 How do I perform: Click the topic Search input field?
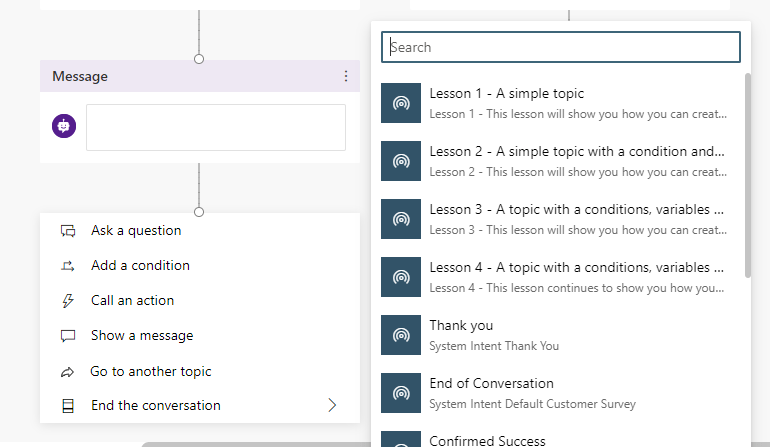[x=561, y=47]
